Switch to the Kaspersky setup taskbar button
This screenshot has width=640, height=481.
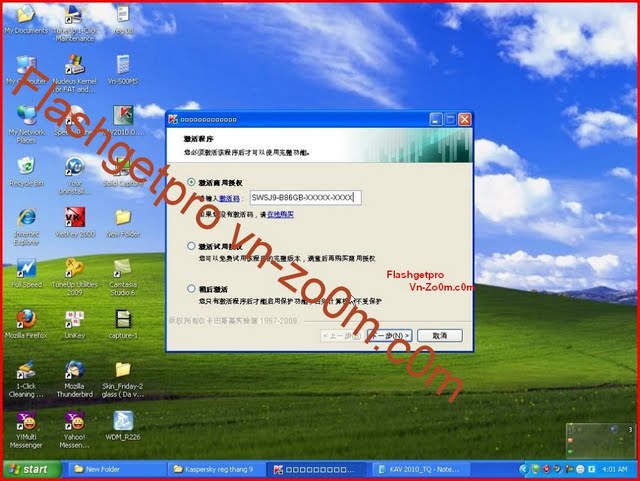point(318,470)
